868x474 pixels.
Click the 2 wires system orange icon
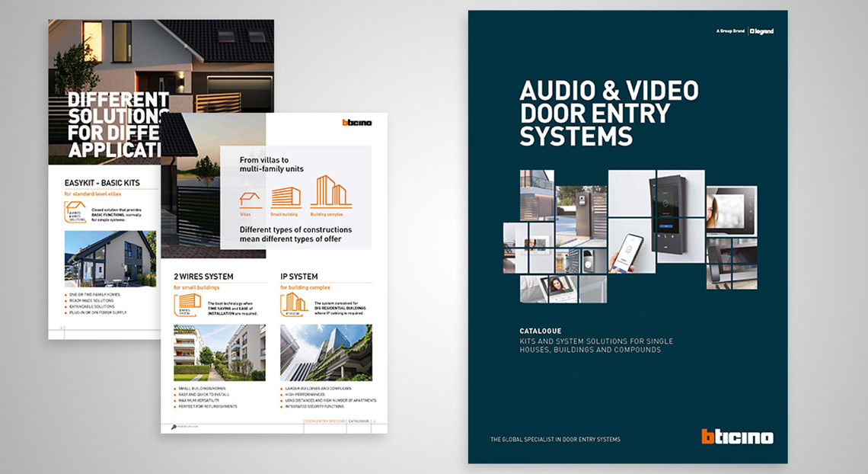[187, 305]
